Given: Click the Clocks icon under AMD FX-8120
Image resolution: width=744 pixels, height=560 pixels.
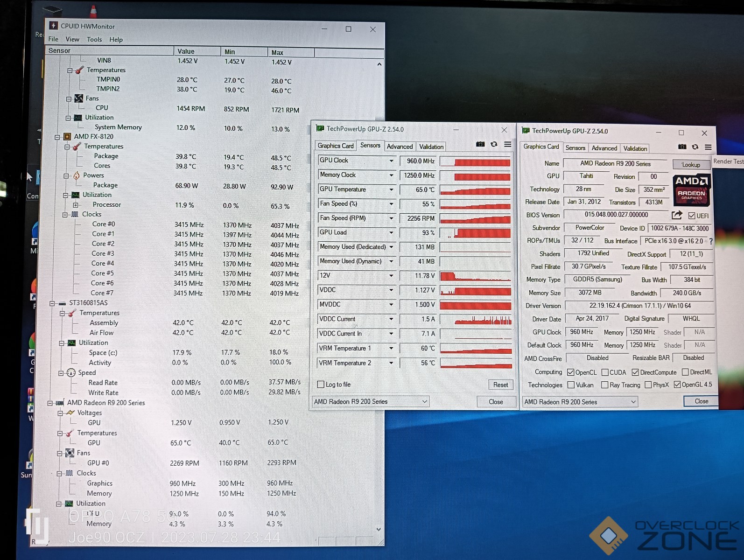Looking at the screenshot, I should [x=75, y=214].
